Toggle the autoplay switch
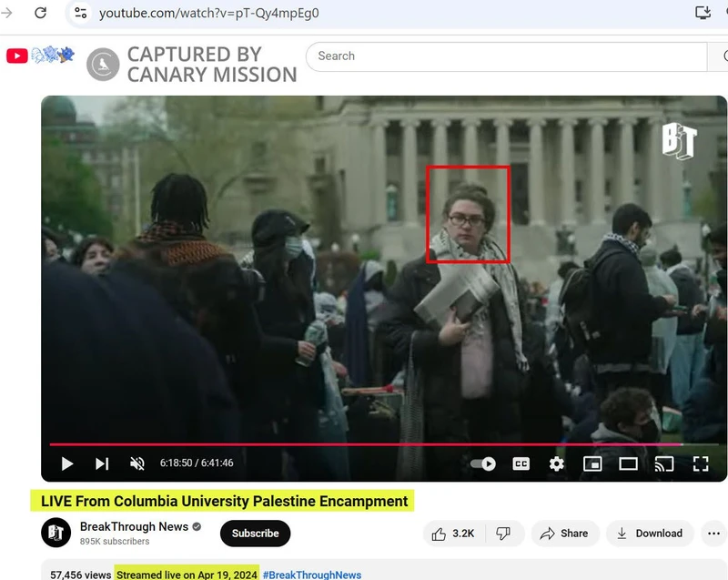Viewport: 728px width, 580px height. (483, 463)
